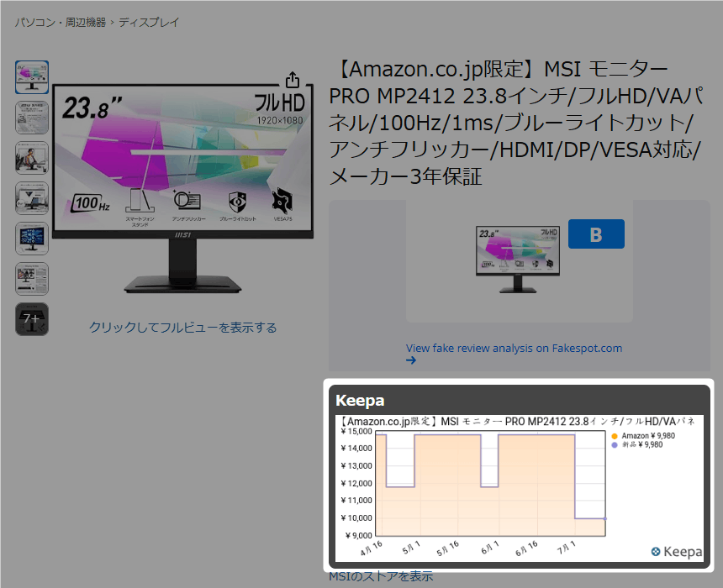This screenshot has height=588, width=723.
Task: Click the share icon above the monitor image
Action: pyautogui.click(x=293, y=80)
